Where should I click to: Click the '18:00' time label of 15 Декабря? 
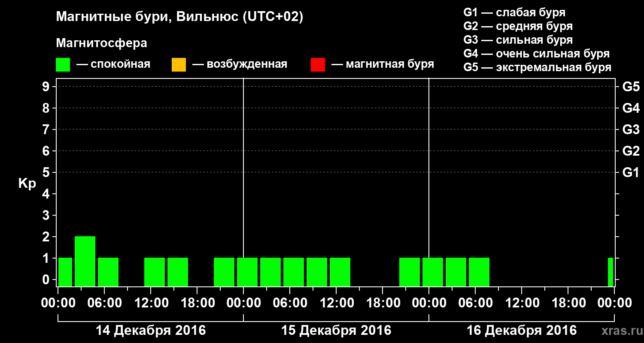pos(383,303)
